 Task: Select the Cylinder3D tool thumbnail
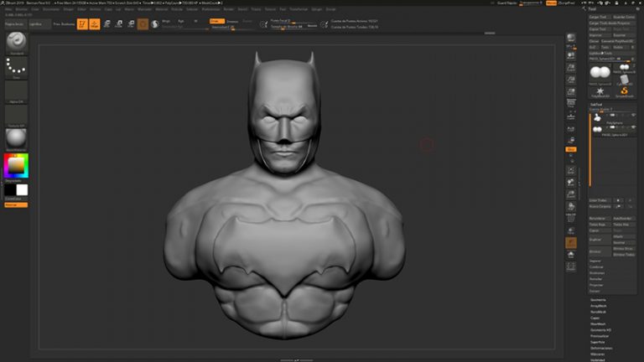pos(624,80)
